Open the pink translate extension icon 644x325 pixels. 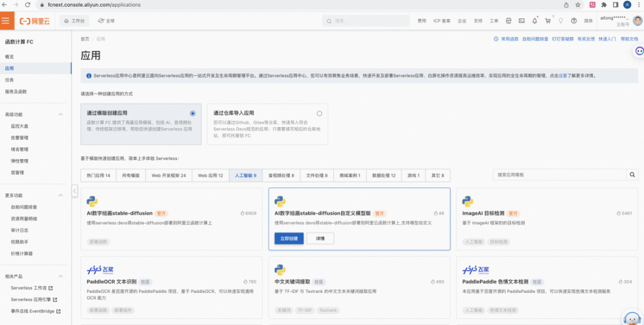(x=593, y=5)
